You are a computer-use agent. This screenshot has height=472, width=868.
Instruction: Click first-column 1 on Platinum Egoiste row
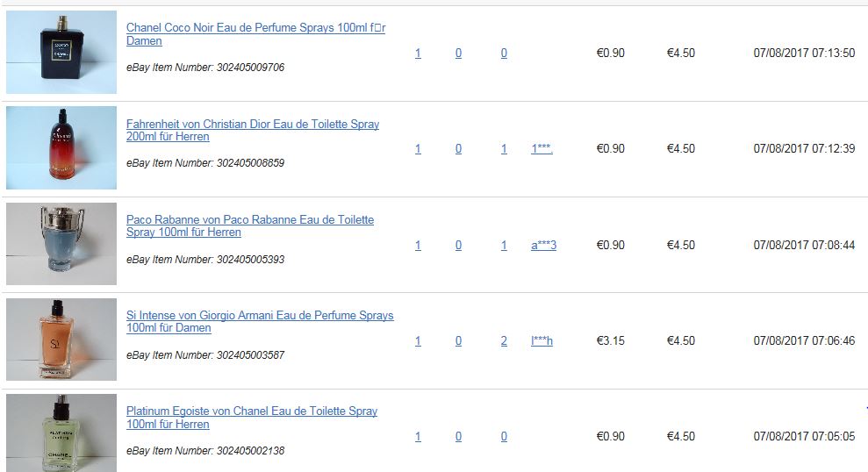point(418,436)
